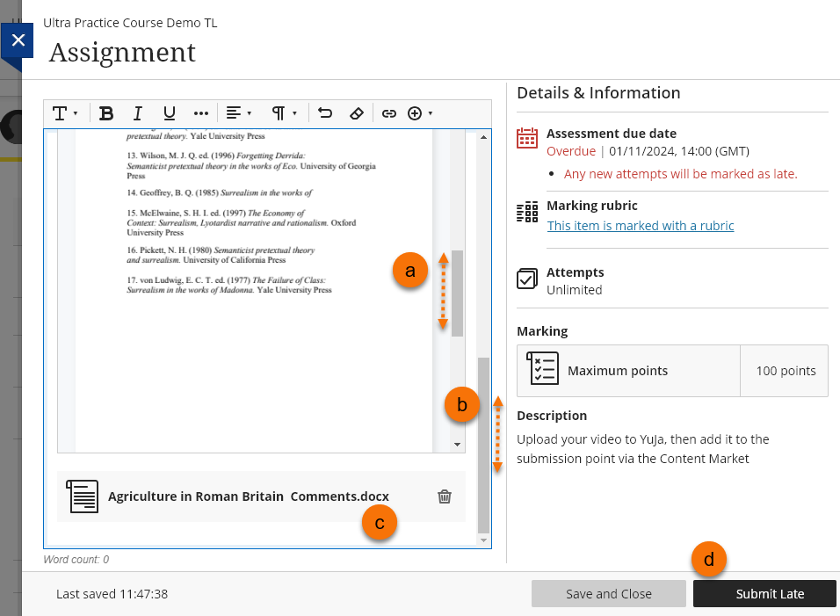Insert a hyperlink
840x616 pixels.
click(388, 113)
